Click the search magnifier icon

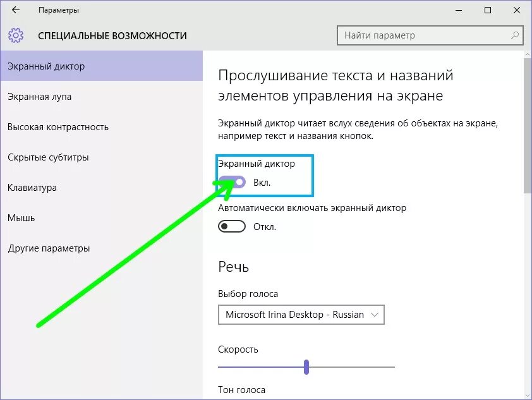click(515, 35)
